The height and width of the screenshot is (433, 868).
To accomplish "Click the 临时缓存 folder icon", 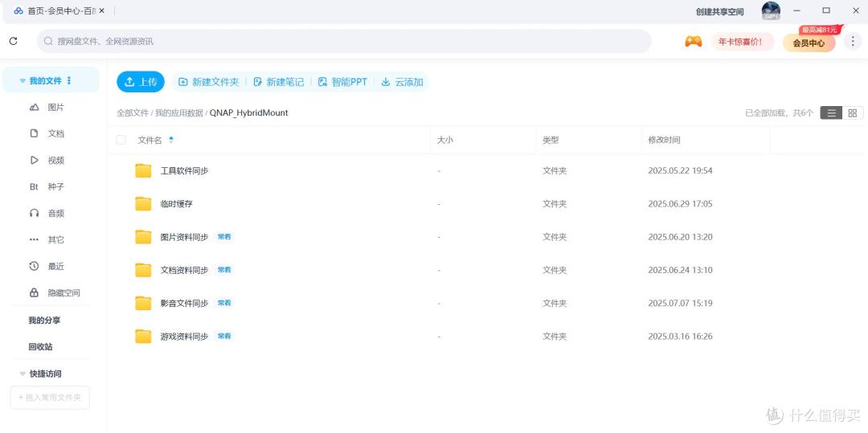I will click(x=143, y=203).
